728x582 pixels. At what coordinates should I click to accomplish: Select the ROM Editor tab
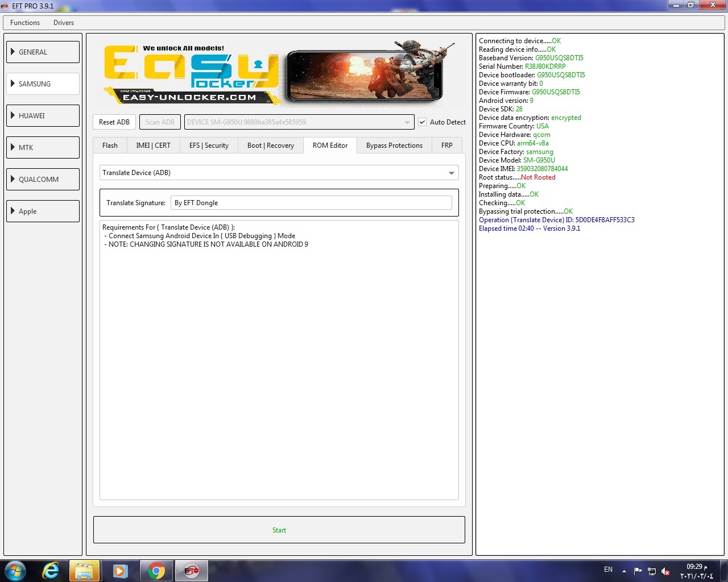coord(330,145)
